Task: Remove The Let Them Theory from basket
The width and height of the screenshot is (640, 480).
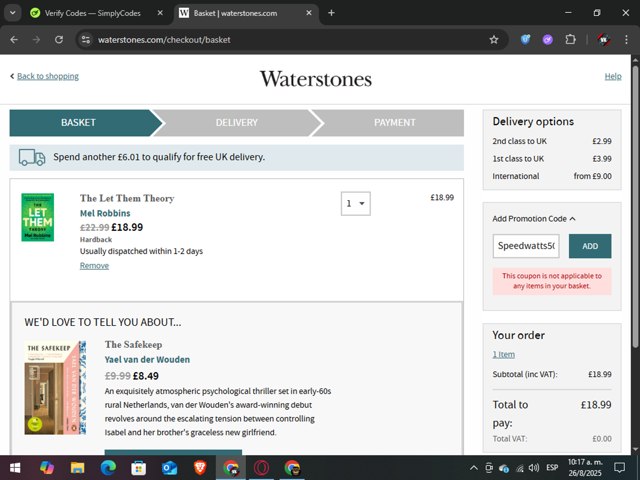Action: [x=94, y=266]
